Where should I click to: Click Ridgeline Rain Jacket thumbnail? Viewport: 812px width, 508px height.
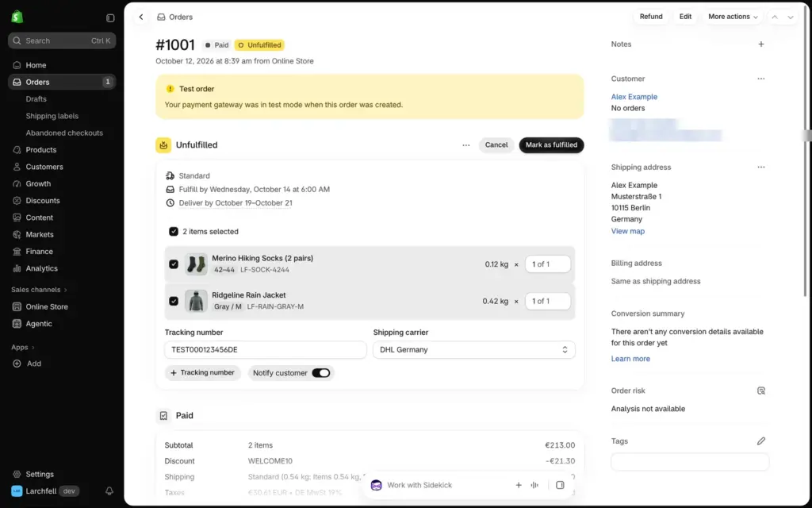(196, 301)
